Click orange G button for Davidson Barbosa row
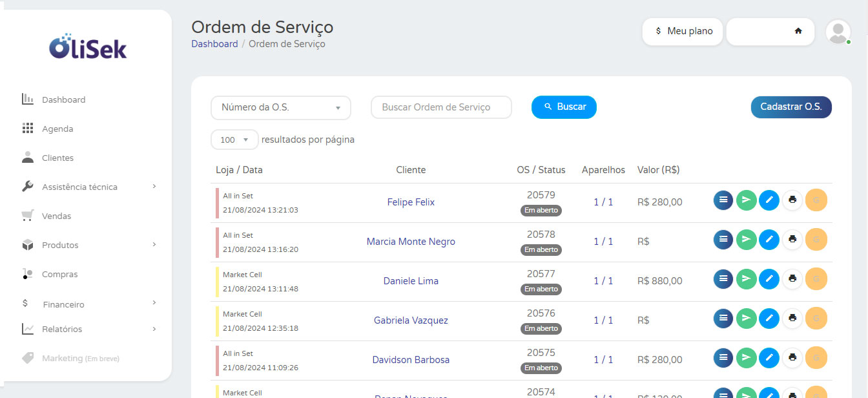Image resolution: width=868 pixels, height=398 pixels. point(816,358)
